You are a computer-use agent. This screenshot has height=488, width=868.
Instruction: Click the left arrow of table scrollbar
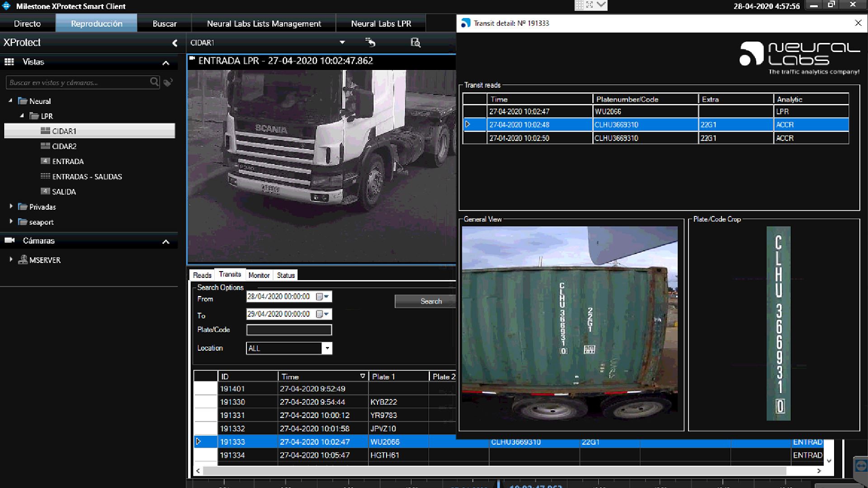coord(198,471)
